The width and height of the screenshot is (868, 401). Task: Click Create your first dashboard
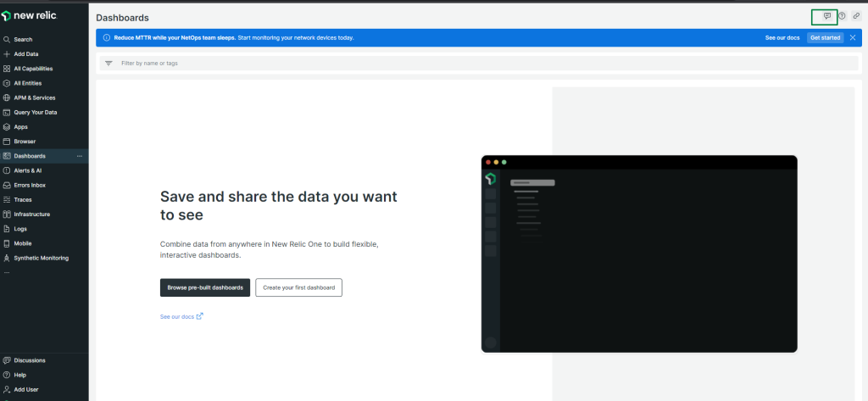pyautogui.click(x=299, y=288)
